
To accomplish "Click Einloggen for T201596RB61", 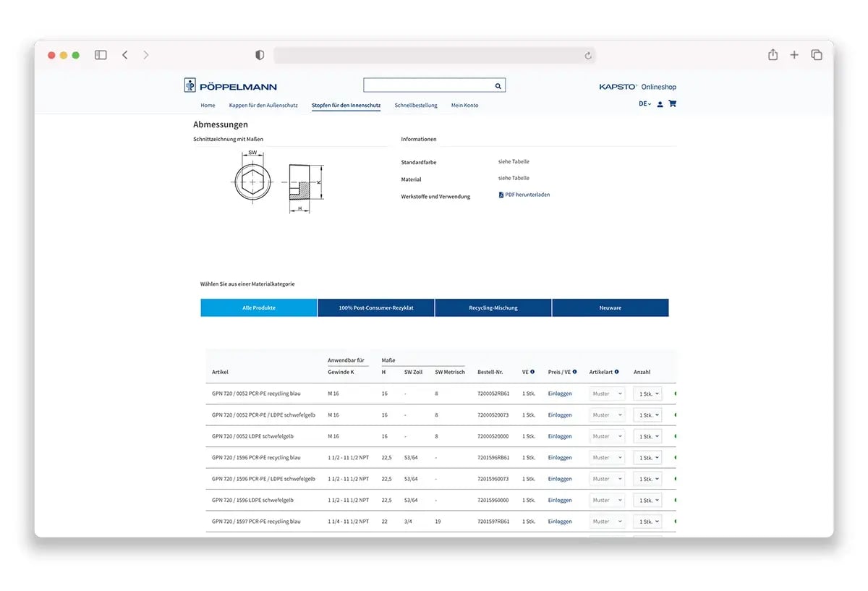I will [560, 458].
